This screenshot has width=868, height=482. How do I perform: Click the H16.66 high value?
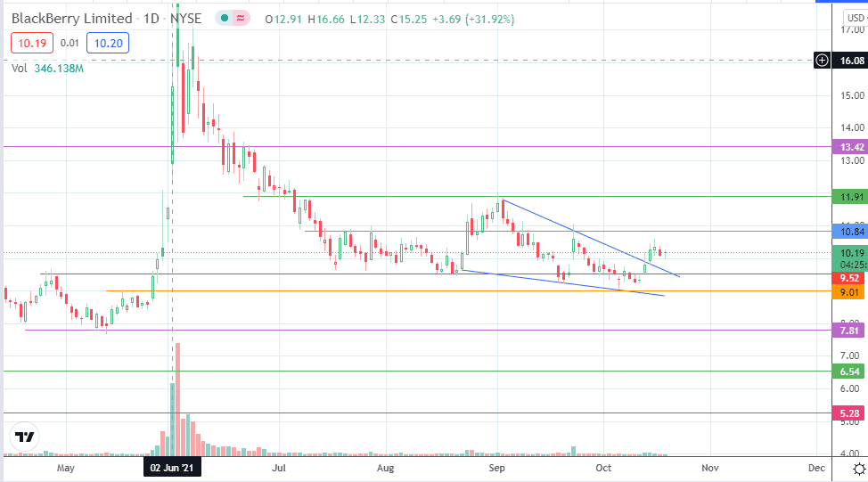click(326, 20)
